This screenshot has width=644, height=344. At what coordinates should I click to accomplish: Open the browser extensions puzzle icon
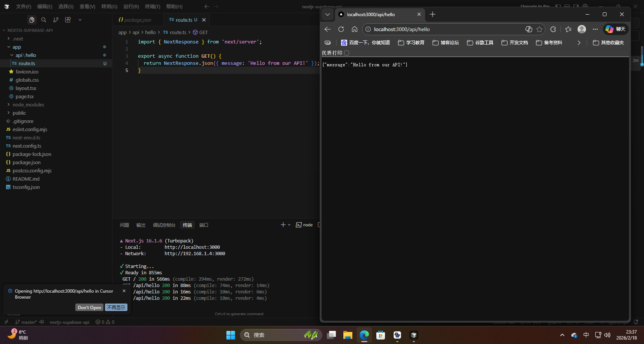click(x=553, y=29)
